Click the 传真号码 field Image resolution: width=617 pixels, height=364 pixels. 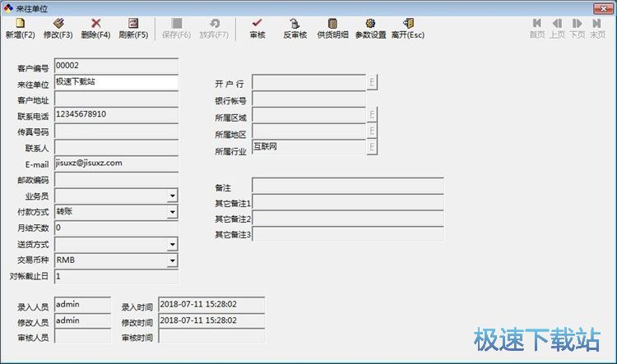pyautogui.click(x=116, y=131)
